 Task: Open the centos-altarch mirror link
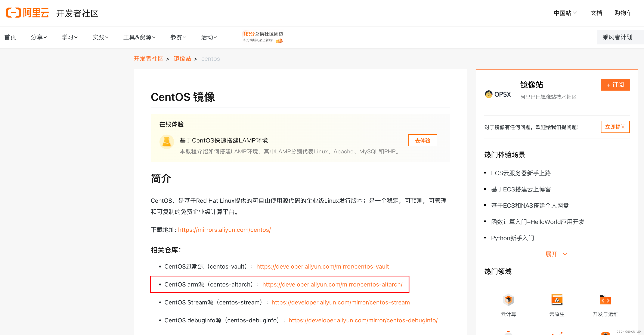(x=332, y=284)
